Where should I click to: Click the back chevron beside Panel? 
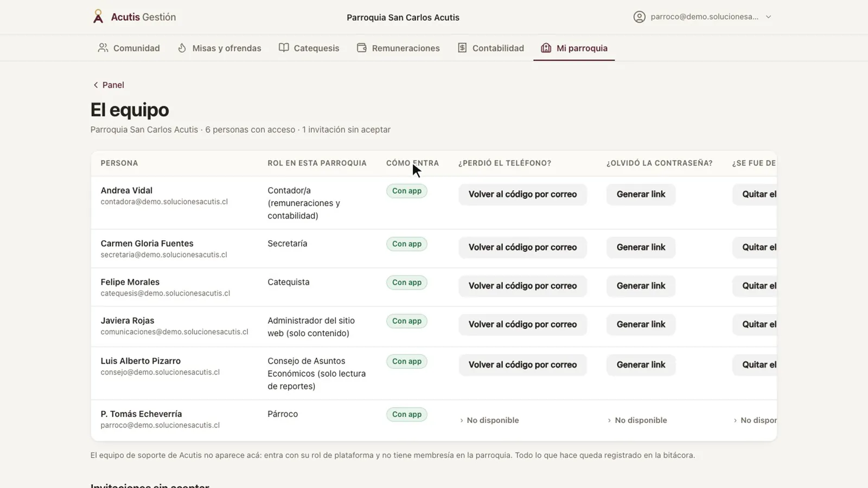95,85
